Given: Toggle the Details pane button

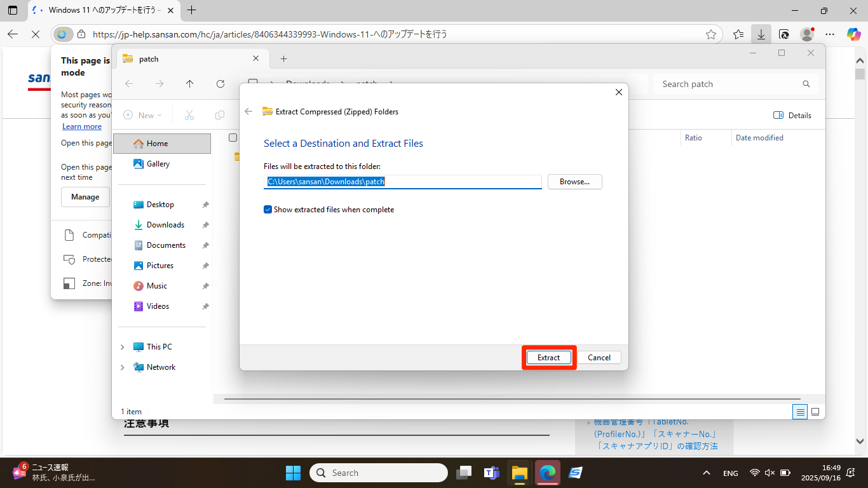Looking at the screenshot, I should pyautogui.click(x=792, y=115).
